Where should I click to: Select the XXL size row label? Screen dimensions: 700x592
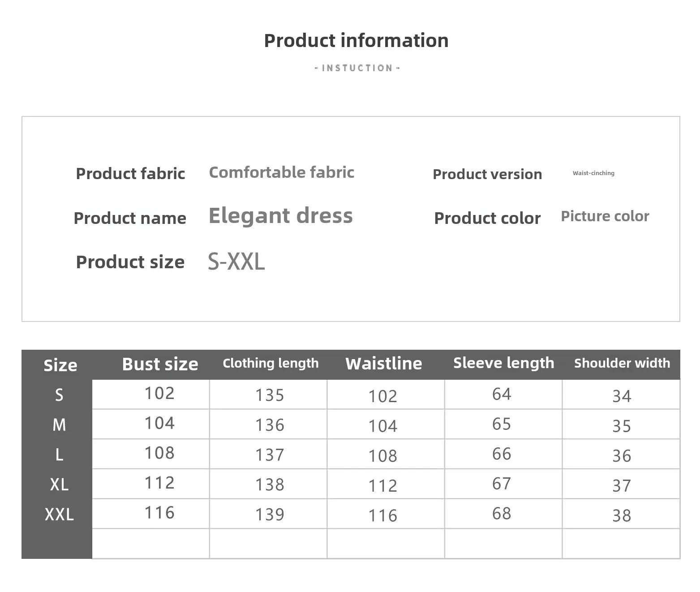click(59, 515)
